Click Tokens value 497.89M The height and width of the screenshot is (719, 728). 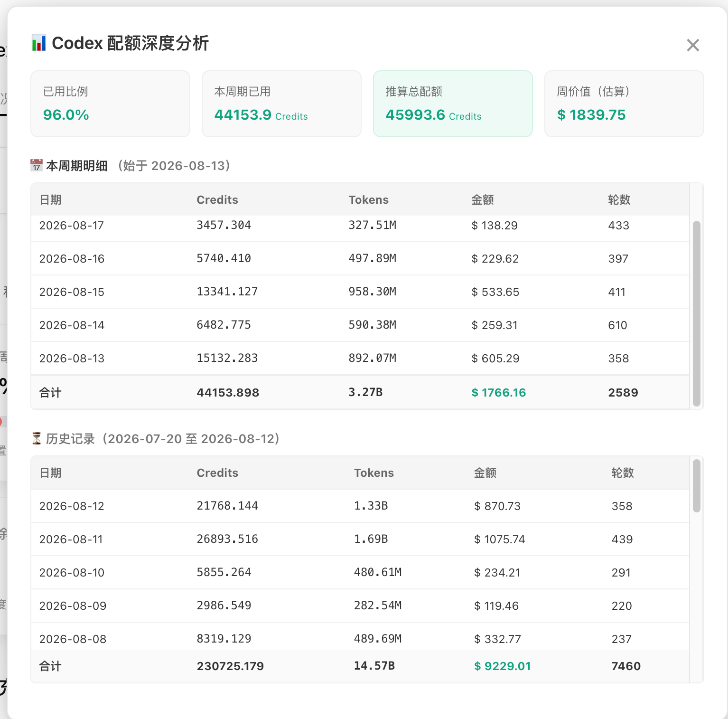pyautogui.click(x=373, y=258)
